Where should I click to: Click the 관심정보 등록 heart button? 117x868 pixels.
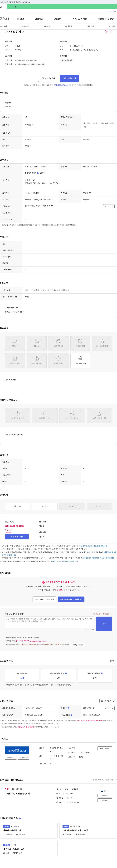(48, 78)
